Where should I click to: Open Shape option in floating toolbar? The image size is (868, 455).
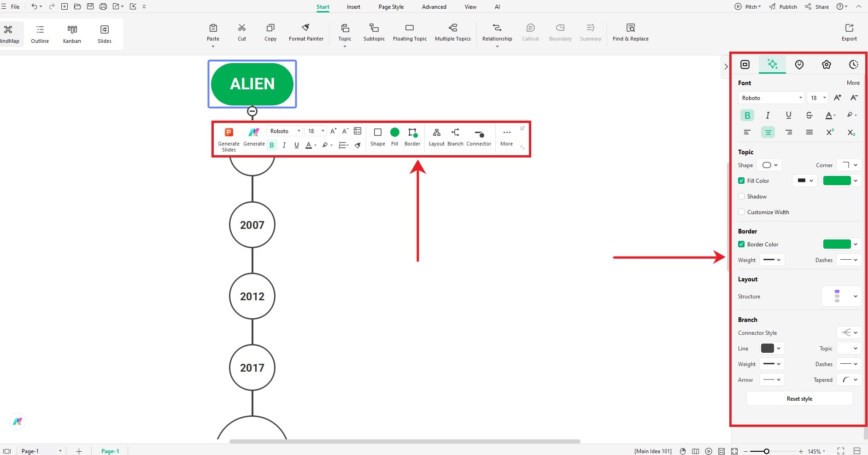[x=378, y=137]
